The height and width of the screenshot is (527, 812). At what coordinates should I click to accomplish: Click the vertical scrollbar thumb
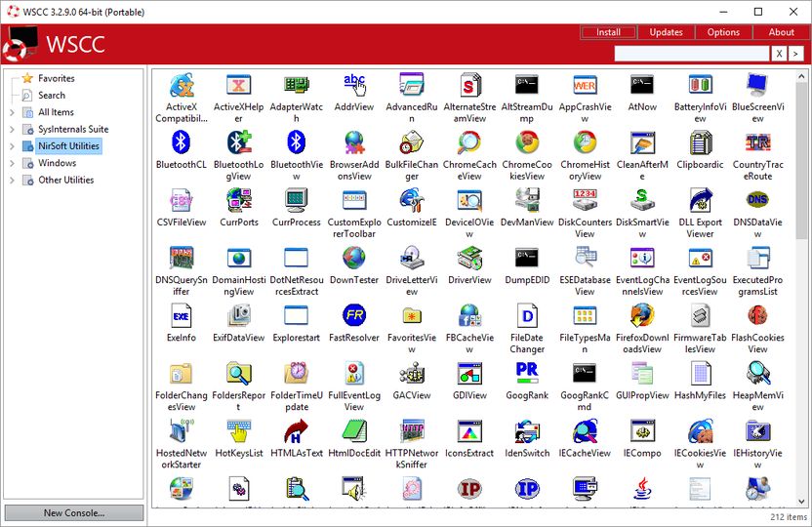(801, 160)
